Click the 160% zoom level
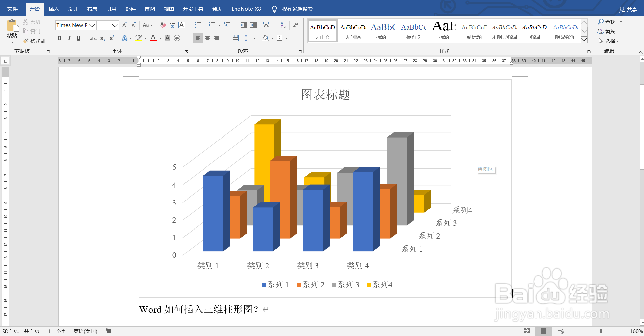The height and width of the screenshot is (336, 644). [x=636, y=331]
